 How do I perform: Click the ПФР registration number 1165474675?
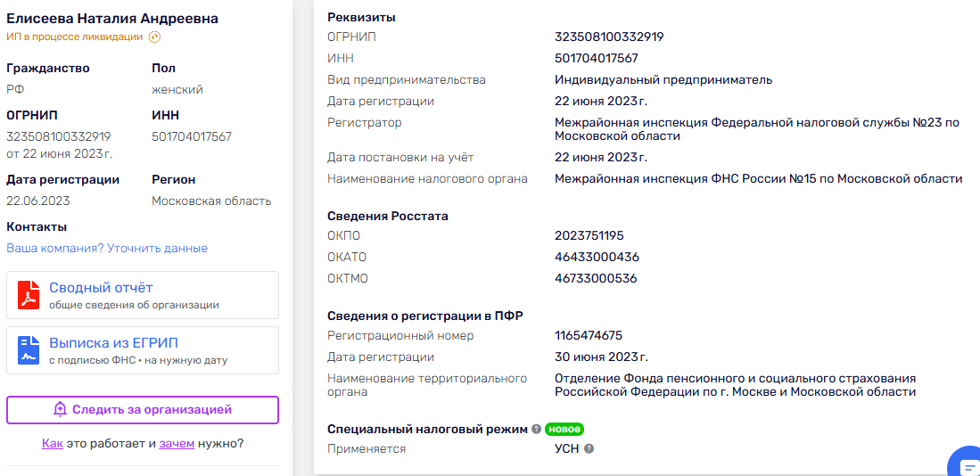point(589,335)
